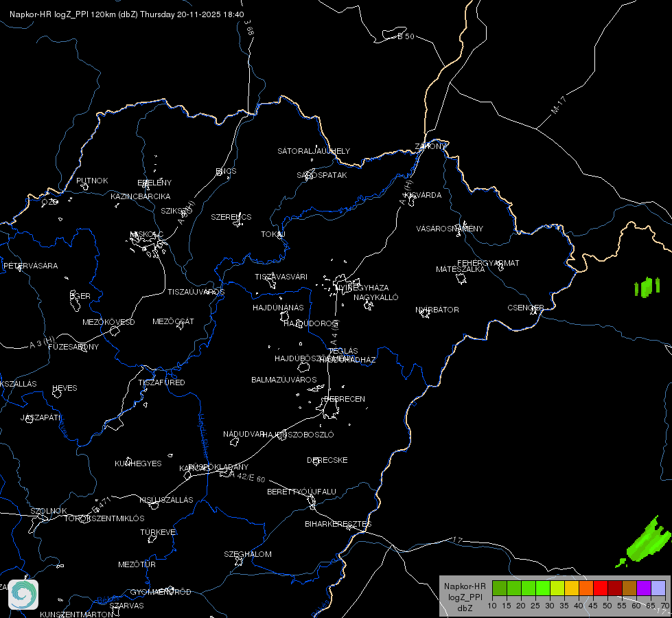Click the MÁTÉSZALKA town label

461,269
